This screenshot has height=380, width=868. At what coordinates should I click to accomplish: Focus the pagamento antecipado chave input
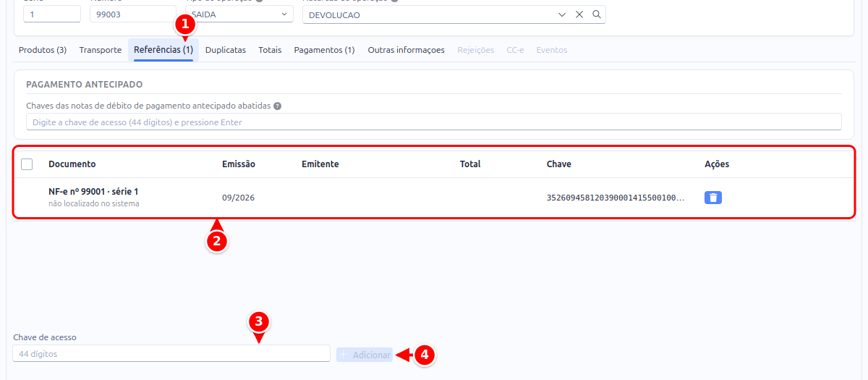(434, 122)
